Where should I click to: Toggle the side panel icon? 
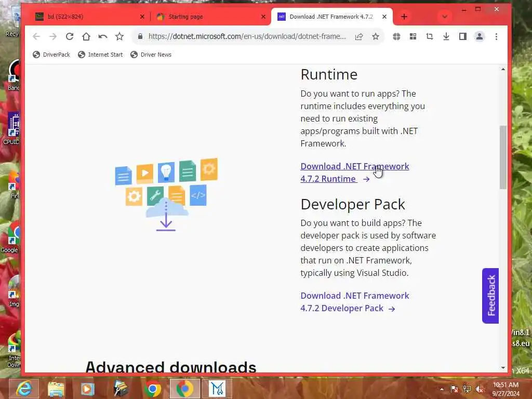(463, 36)
